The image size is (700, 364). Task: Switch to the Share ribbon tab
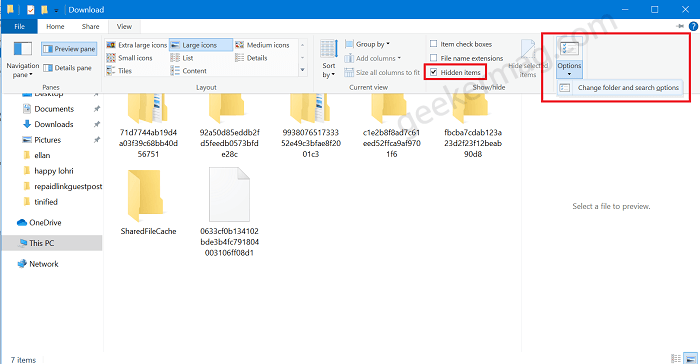91,26
